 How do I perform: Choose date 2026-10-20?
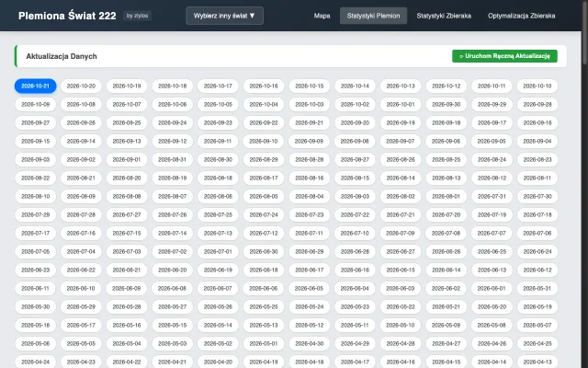click(x=81, y=86)
